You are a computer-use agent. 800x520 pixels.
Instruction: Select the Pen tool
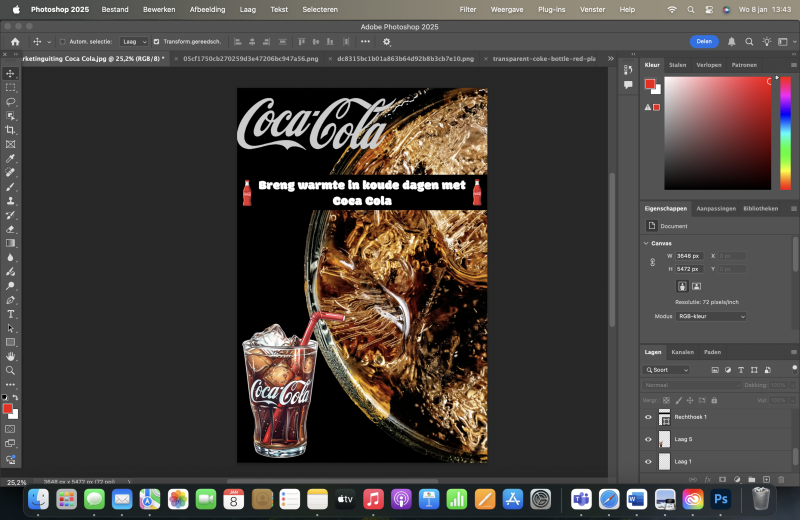pos(10,300)
